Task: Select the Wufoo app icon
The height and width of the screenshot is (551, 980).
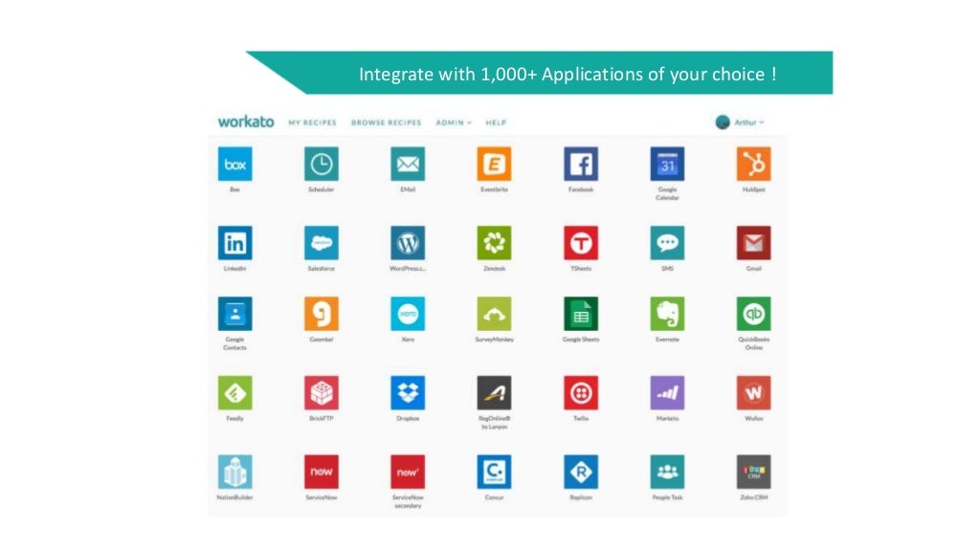Action: (753, 392)
